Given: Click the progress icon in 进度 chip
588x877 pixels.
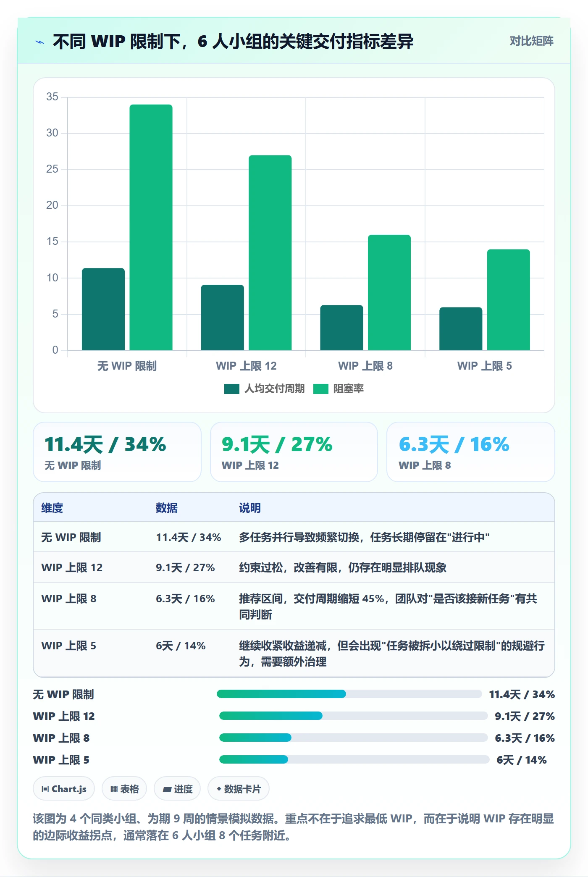Looking at the screenshot, I should click(167, 790).
